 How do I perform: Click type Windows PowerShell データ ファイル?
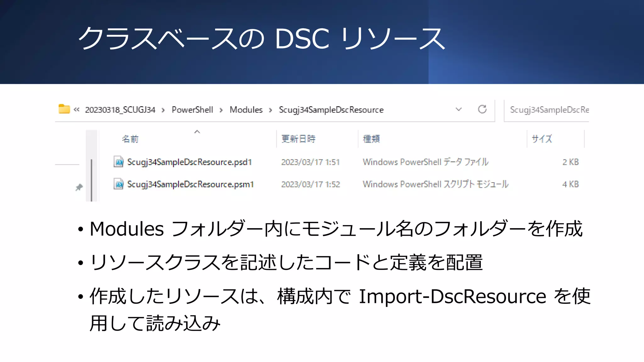click(x=425, y=162)
